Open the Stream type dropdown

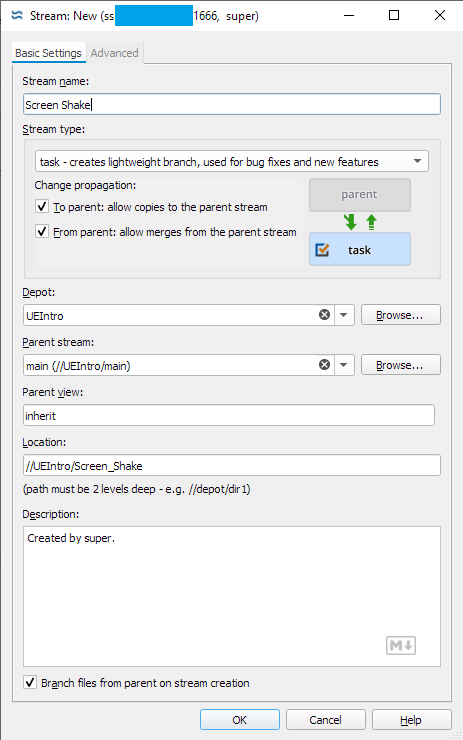[x=232, y=161]
